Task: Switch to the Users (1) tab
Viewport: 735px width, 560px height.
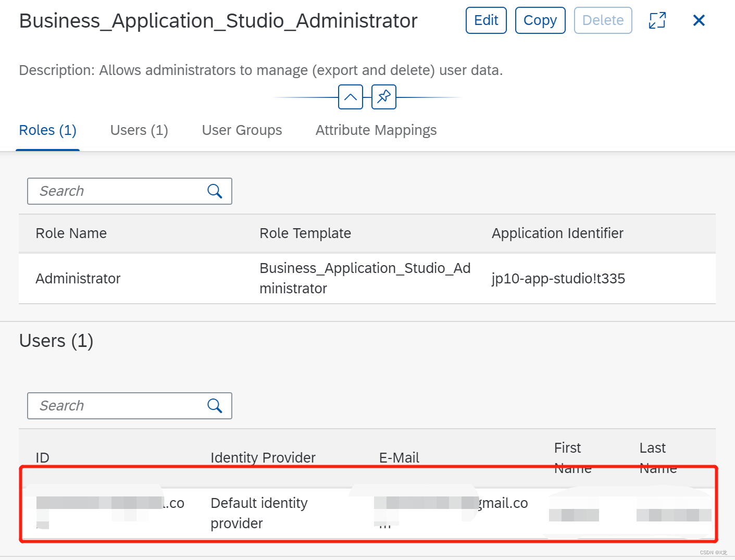Action: tap(139, 130)
